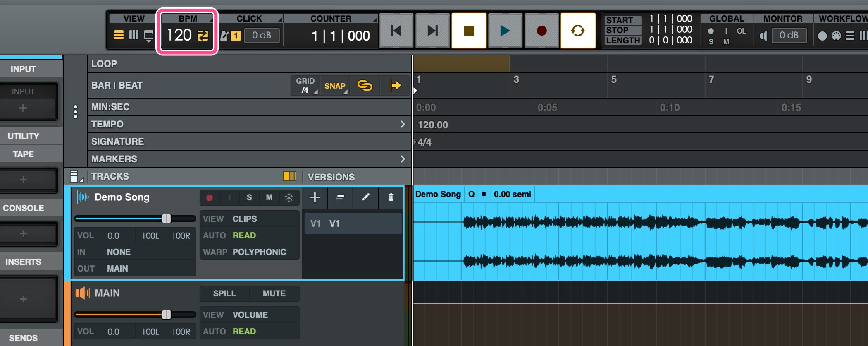Jump to start with rewind button
868x346 pixels.
coord(396,31)
